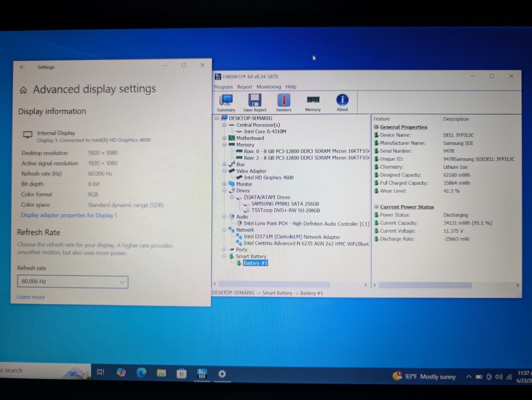Open the Help menu in HWiNFO

coord(291,87)
